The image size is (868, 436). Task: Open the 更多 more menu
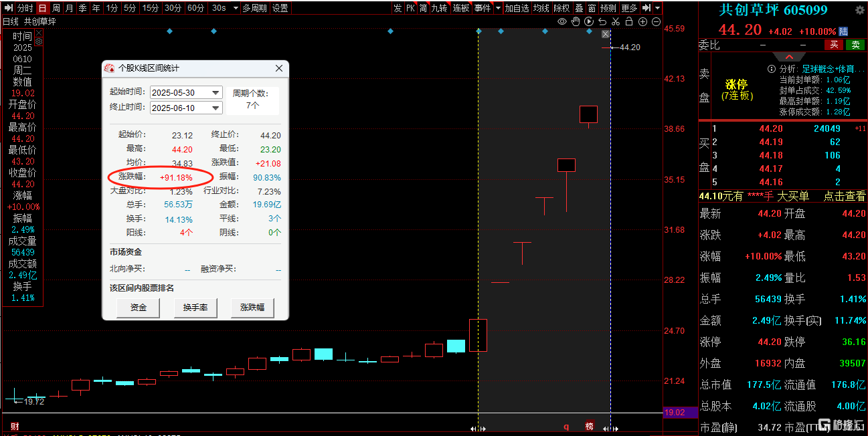click(629, 8)
